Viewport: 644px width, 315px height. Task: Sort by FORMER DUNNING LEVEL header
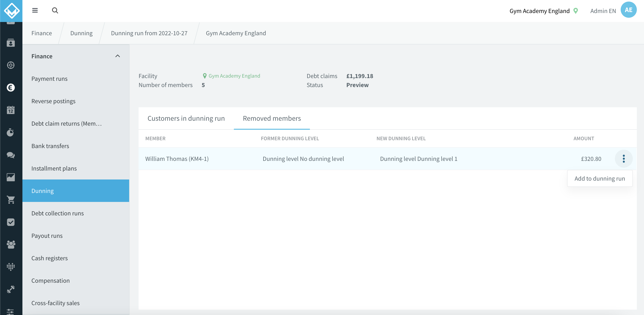tap(290, 138)
